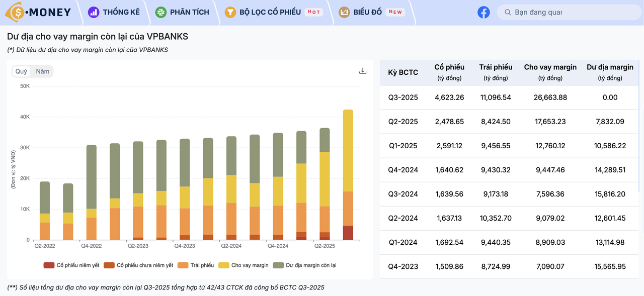Click the value 10,586.22 in the table

coord(610,146)
